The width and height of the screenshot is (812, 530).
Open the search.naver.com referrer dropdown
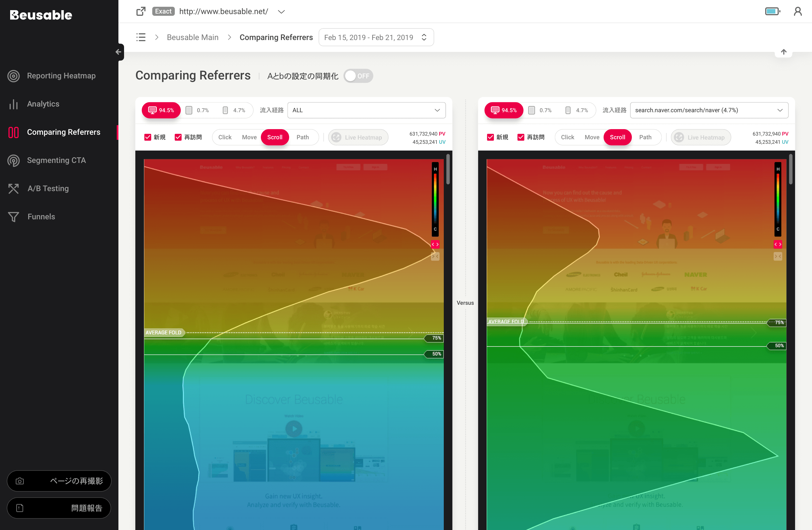click(x=709, y=110)
